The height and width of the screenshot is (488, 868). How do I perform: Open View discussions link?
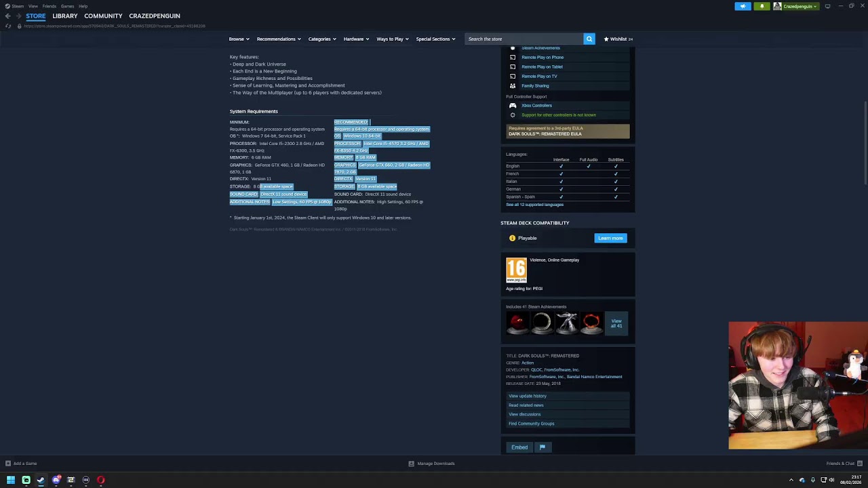(525, 414)
